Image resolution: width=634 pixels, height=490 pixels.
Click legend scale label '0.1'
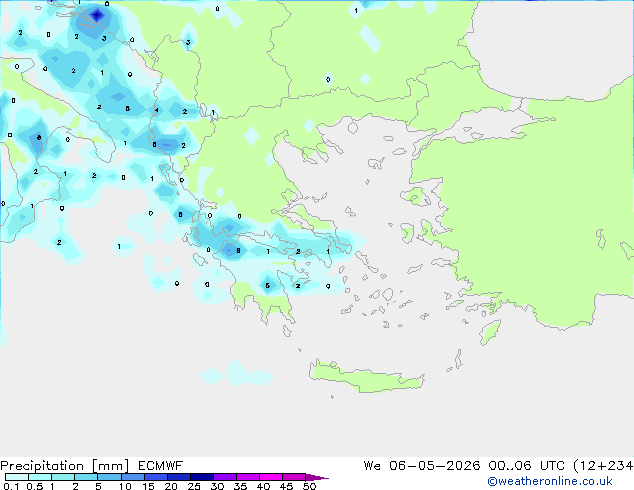(x=11, y=486)
